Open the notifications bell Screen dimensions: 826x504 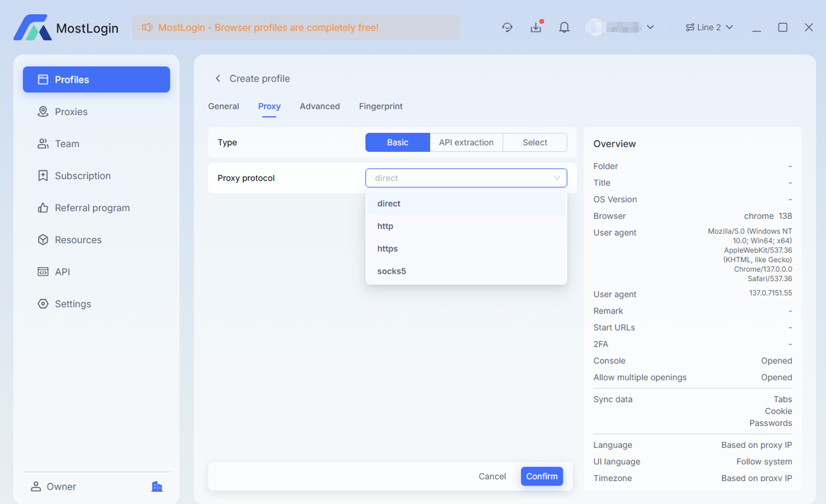pos(564,27)
